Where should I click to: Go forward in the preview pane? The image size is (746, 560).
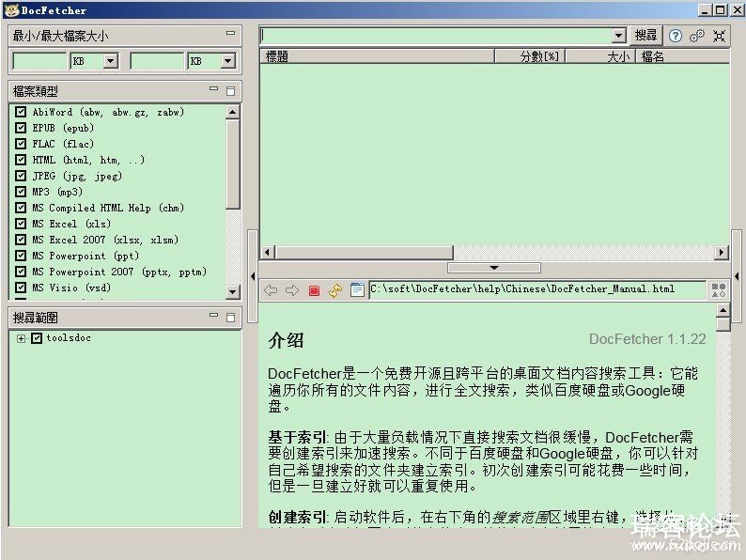click(x=292, y=289)
